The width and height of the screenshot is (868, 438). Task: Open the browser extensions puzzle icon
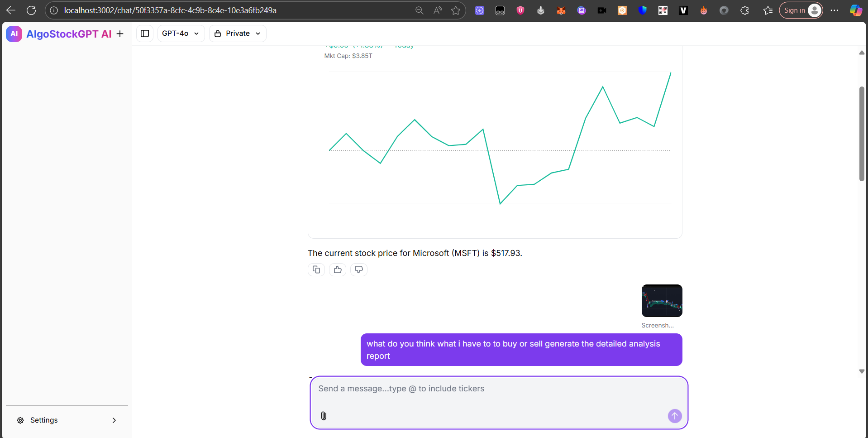(x=744, y=10)
